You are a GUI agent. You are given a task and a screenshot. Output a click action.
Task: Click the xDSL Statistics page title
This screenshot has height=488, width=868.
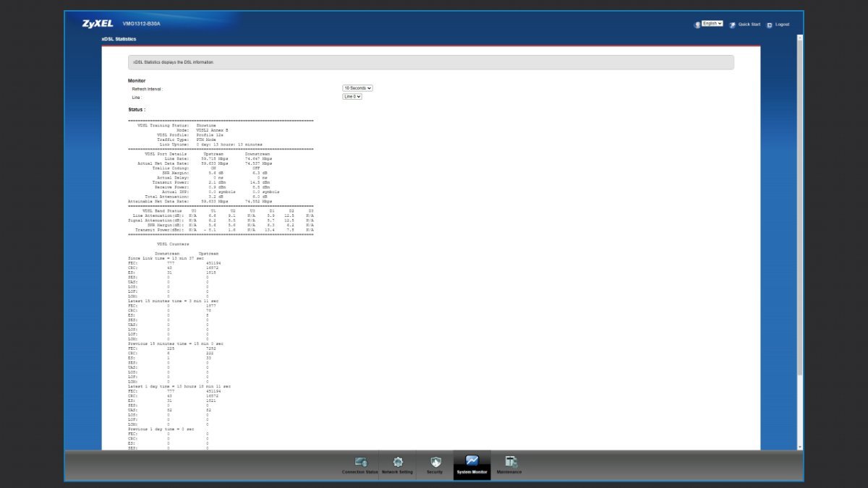(119, 39)
